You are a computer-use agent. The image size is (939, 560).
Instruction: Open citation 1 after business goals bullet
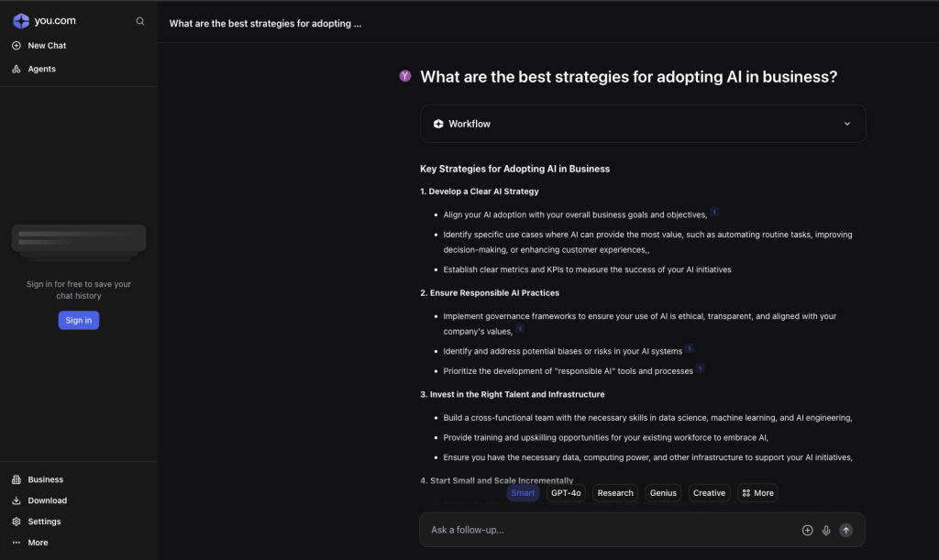click(714, 213)
